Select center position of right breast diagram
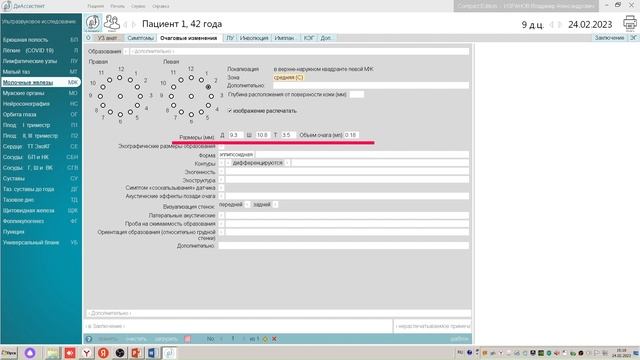The height and width of the screenshot is (360, 640). 120,96
